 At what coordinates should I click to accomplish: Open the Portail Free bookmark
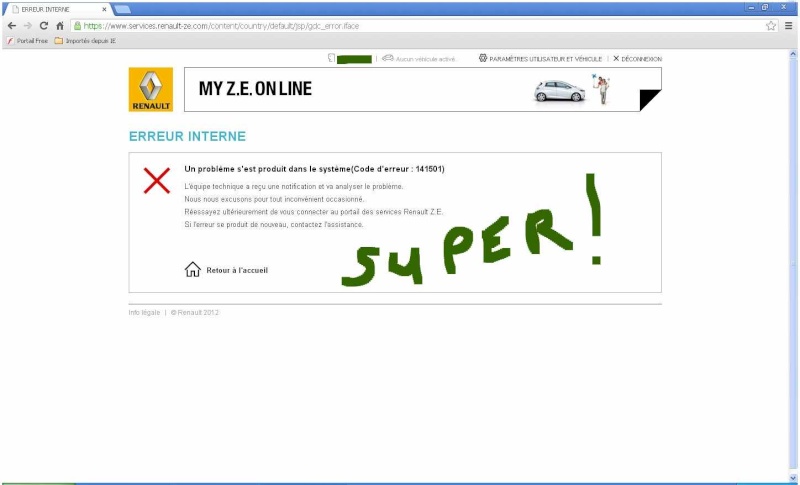(28, 41)
